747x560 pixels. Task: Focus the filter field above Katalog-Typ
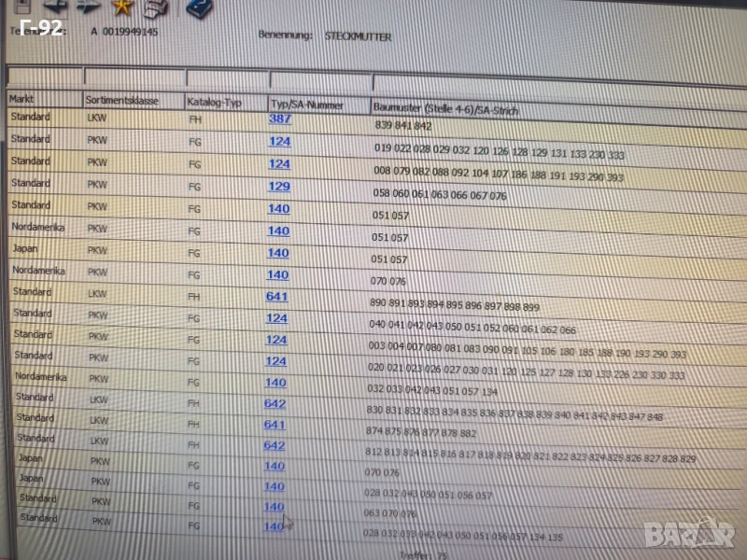[x=227, y=78]
